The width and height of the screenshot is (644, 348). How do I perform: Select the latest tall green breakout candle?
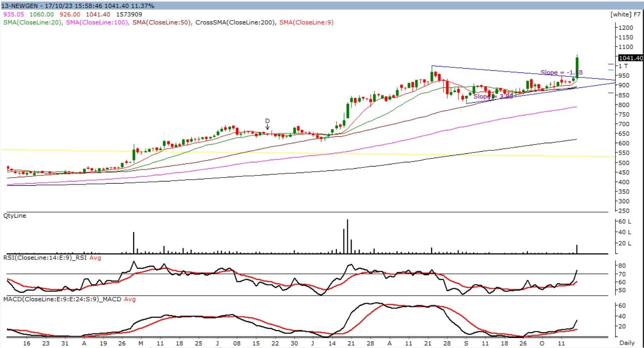pyautogui.click(x=577, y=67)
